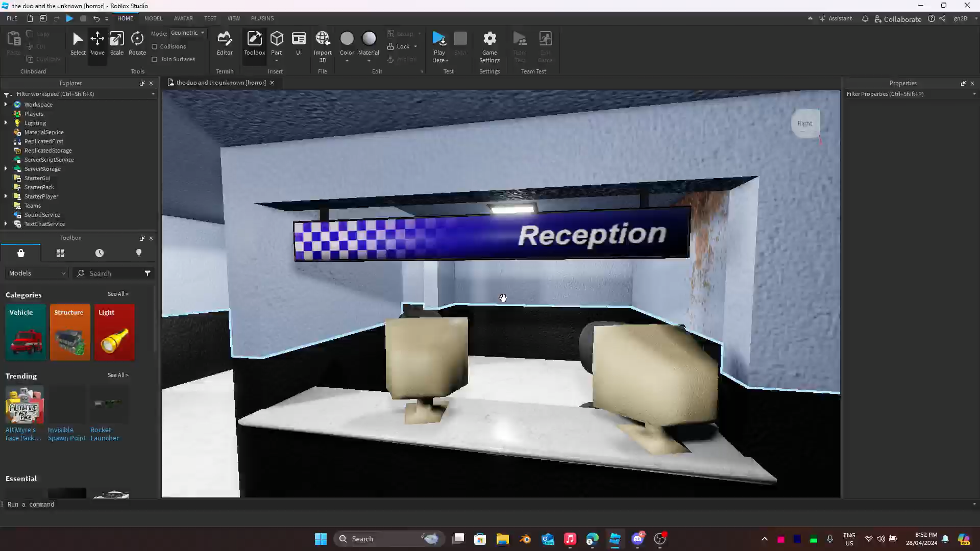Open Toolbox lightbulb Creations tab
The height and width of the screenshot is (551, 980).
(x=138, y=253)
